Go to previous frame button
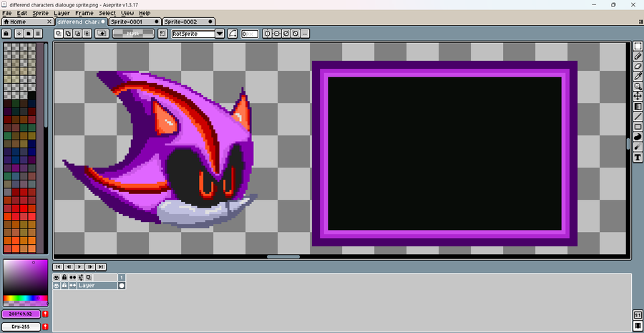Viewport: 644px width, 333px height. tap(69, 266)
